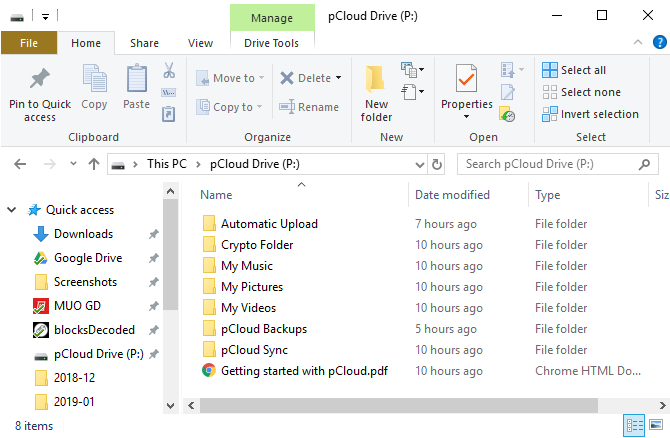670x438 pixels.
Task: Sort by the Date modified column
Action: [x=452, y=195]
